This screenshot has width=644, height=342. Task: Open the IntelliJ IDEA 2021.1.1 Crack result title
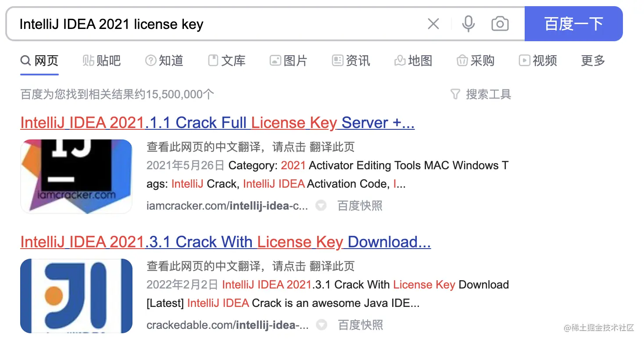click(x=218, y=123)
